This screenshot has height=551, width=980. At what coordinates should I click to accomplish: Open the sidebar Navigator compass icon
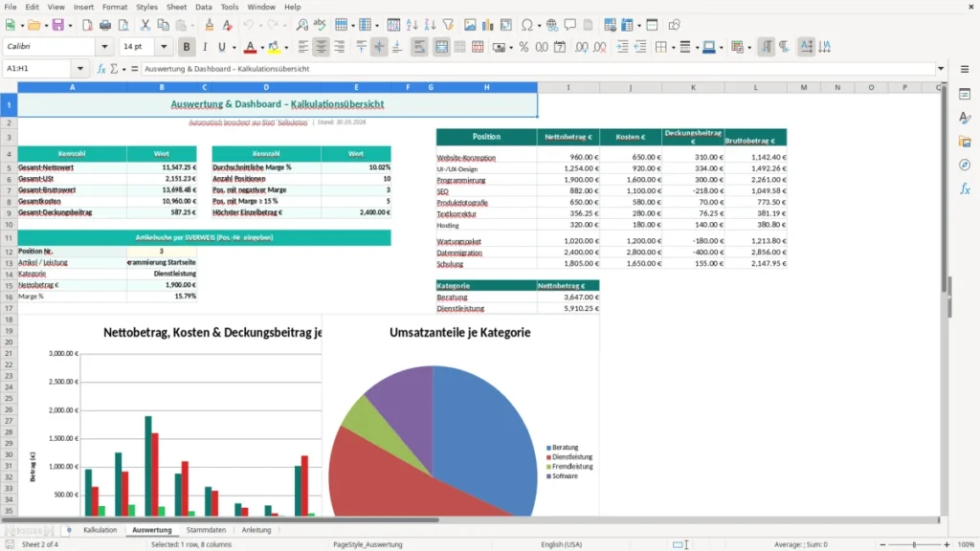965,165
